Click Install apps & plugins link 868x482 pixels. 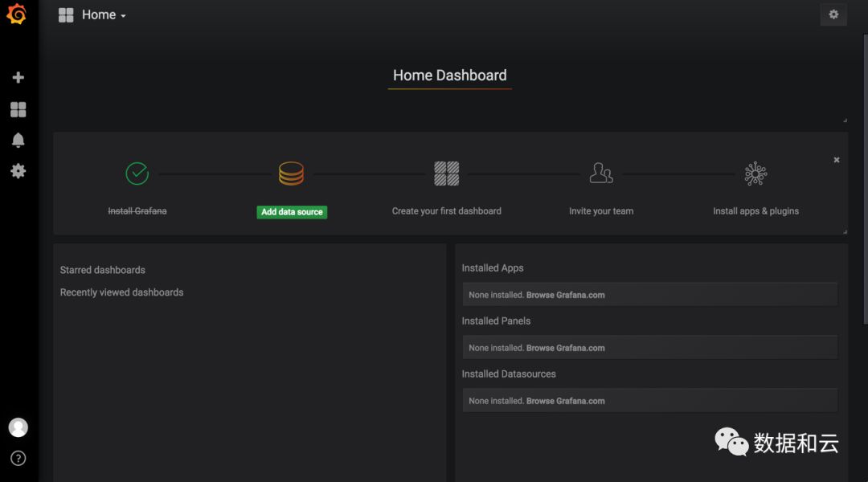[x=755, y=210]
